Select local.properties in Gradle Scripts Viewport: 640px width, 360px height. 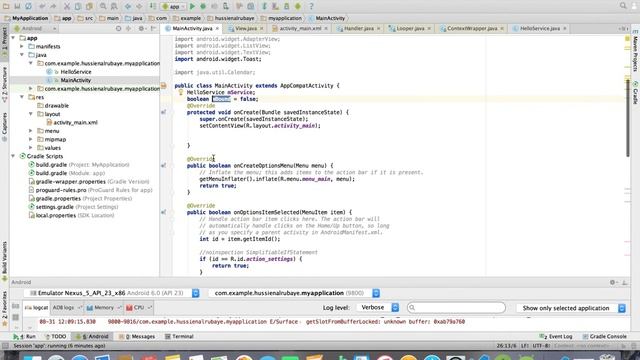(56, 215)
